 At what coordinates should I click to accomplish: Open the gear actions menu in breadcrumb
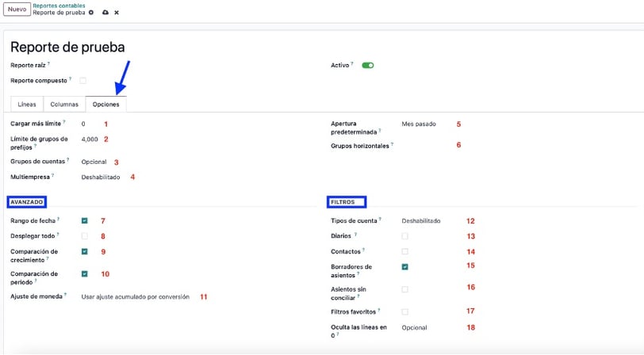click(x=91, y=13)
